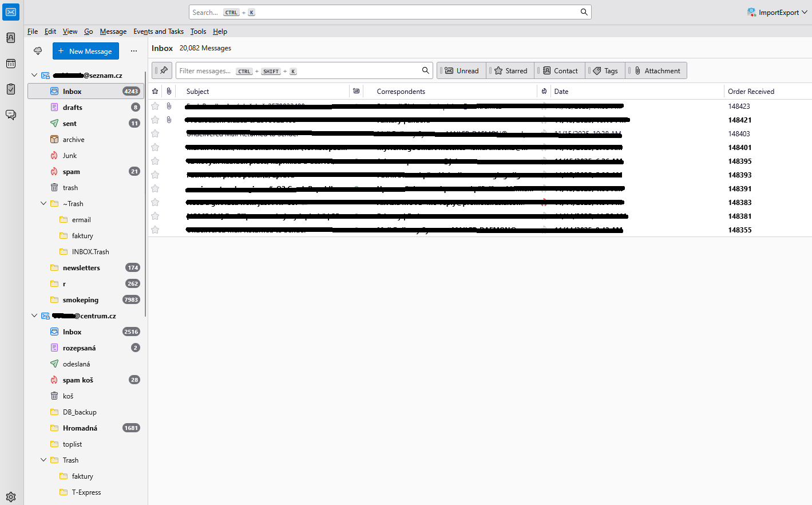812x505 pixels.
Task: Open the Address Book from left sidebar
Action: (11, 38)
